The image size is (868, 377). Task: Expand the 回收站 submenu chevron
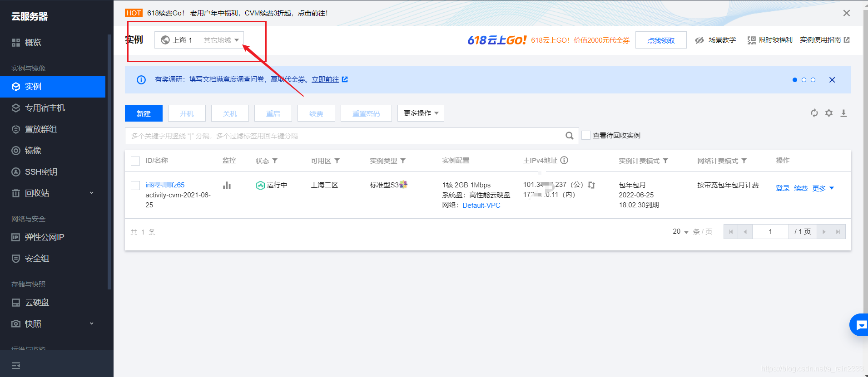pyautogui.click(x=92, y=193)
